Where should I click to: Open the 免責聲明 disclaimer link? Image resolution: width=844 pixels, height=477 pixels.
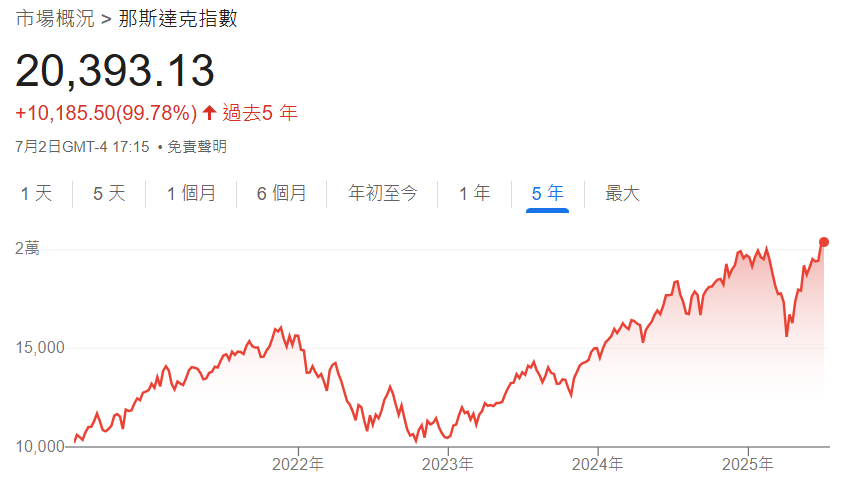pyautogui.click(x=196, y=146)
